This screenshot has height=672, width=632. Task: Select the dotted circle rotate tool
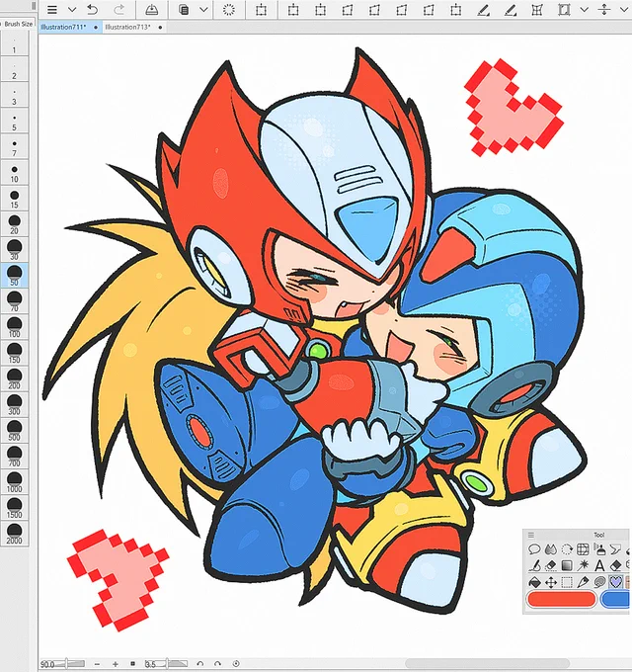pos(567,549)
